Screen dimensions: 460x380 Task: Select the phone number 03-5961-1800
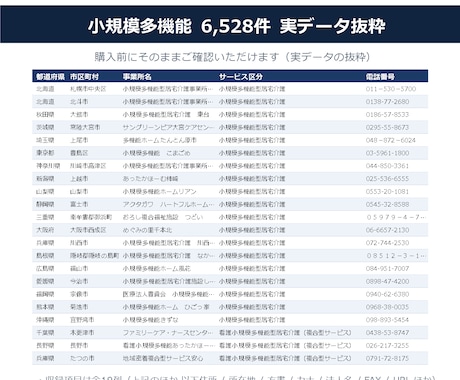[x=387, y=153]
